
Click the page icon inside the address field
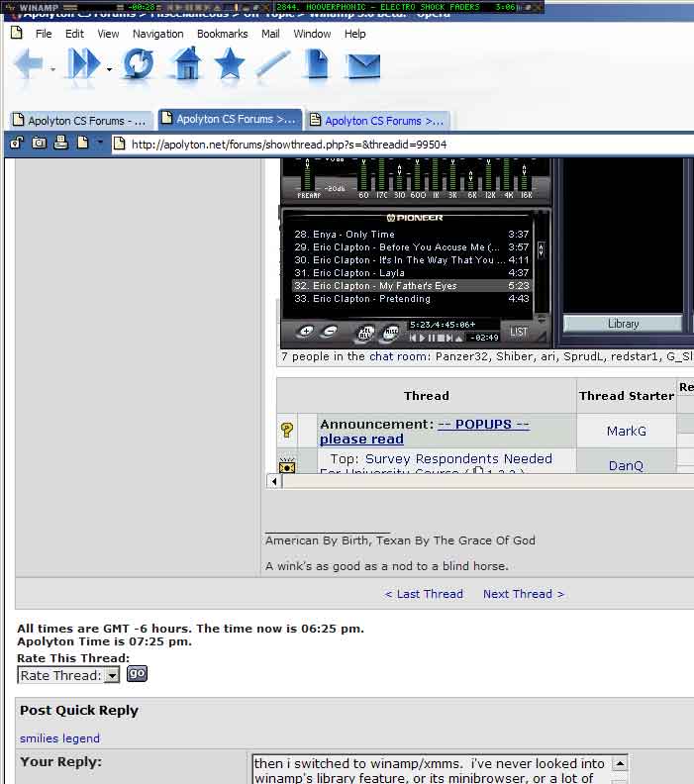(119, 144)
